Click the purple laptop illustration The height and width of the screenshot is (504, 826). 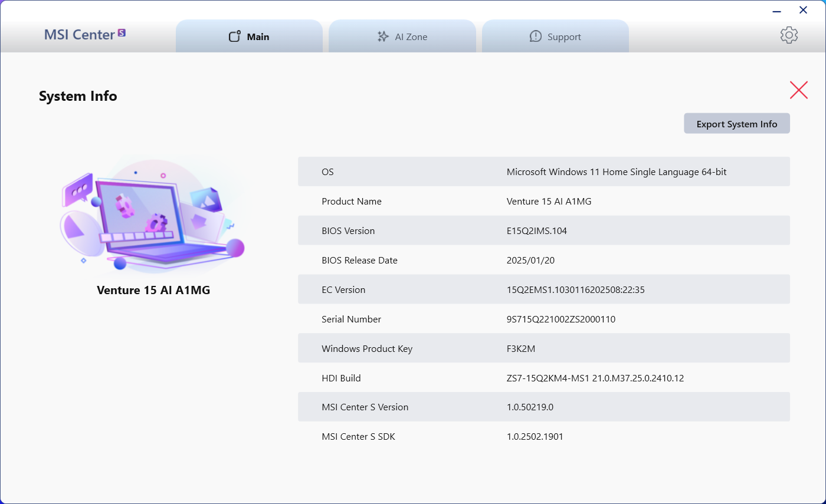(x=152, y=215)
